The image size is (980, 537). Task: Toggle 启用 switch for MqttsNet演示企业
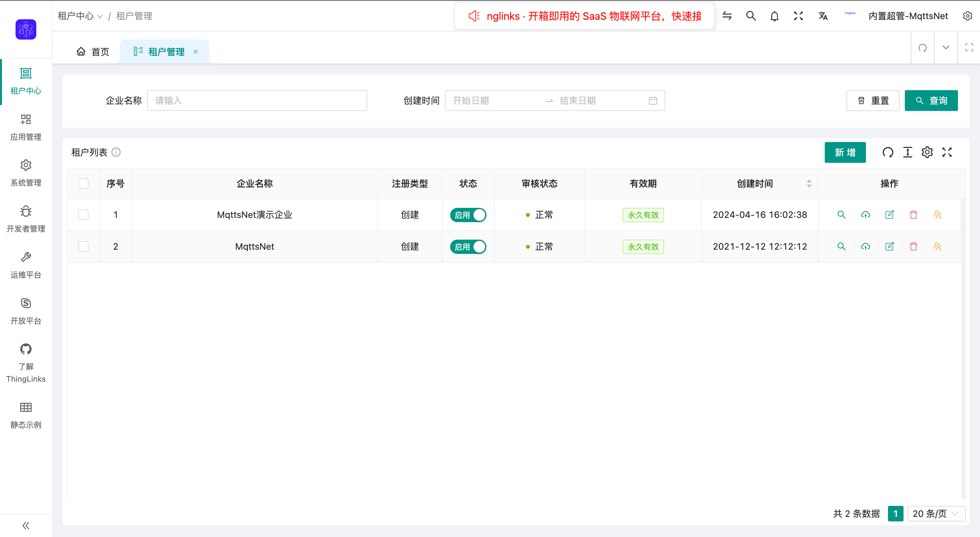pos(468,215)
